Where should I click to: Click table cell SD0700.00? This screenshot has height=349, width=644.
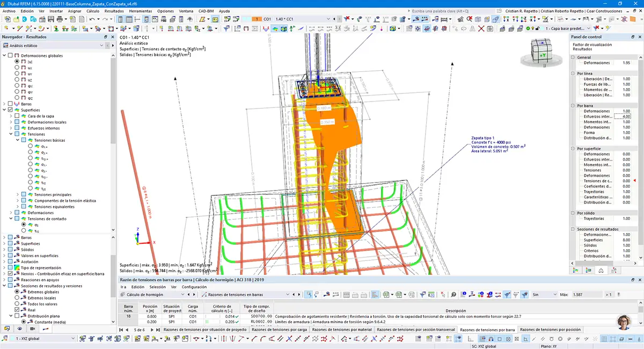(258, 317)
